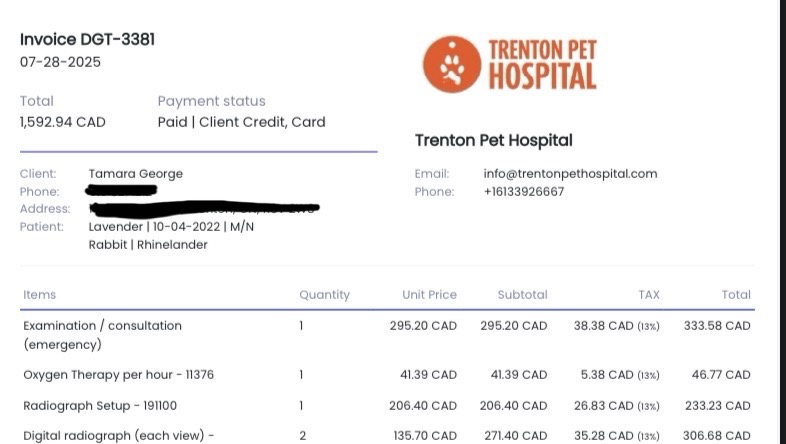Viewport: 786px width, 444px height.
Task: Click the Quantity column header
Action: pyautogui.click(x=324, y=295)
